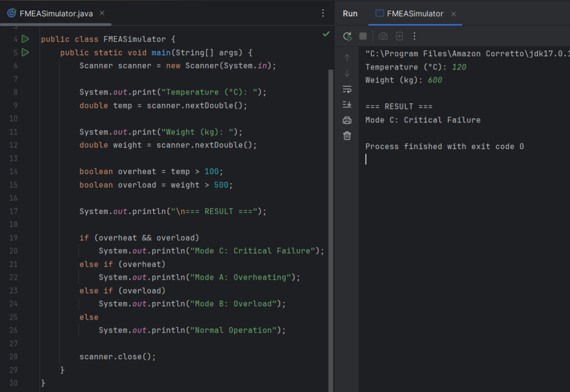Image resolution: width=570 pixels, height=392 pixels.
Task: Clear console output using trash icon
Action: coord(347,136)
